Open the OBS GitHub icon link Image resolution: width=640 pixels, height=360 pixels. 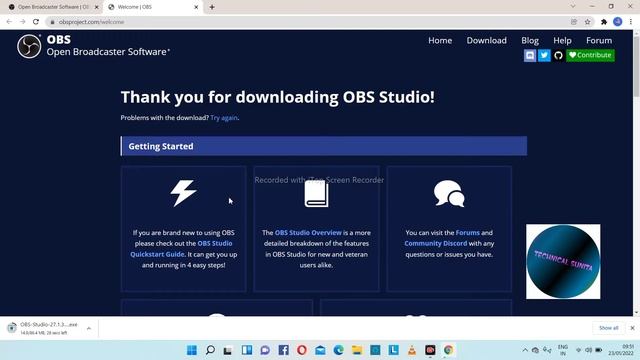pyautogui.click(x=558, y=55)
